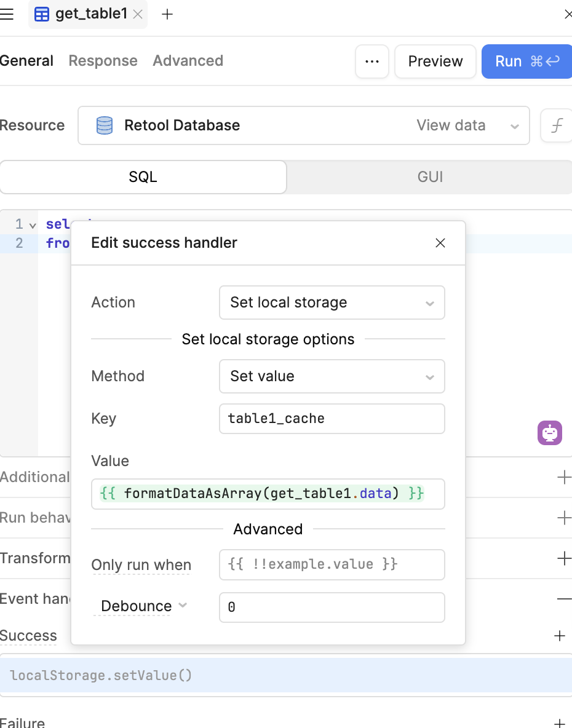Open the three-dot more options menu
The height and width of the screenshot is (728, 572).
click(372, 61)
